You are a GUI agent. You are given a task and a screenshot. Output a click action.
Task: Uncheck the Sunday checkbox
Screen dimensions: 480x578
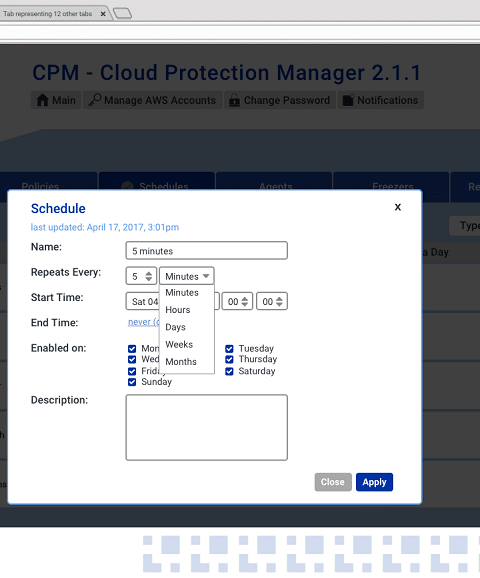(132, 382)
